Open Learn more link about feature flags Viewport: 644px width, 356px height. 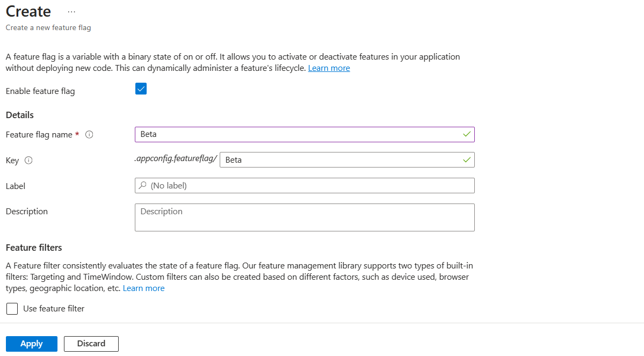329,68
